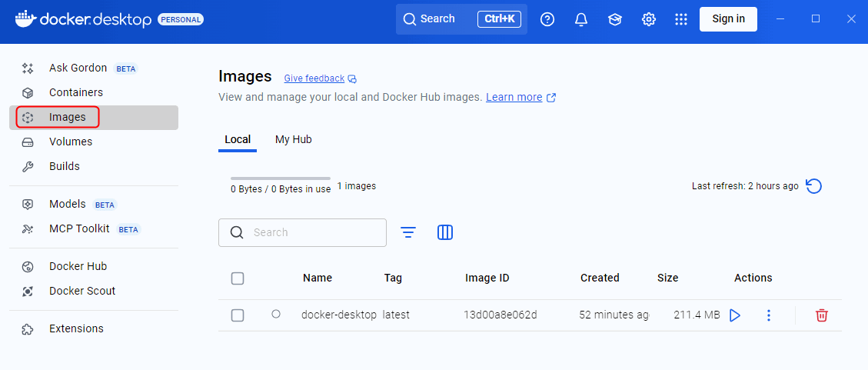Open Containers in the sidebar
This screenshot has height=370, width=868.
click(x=75, y=92)
